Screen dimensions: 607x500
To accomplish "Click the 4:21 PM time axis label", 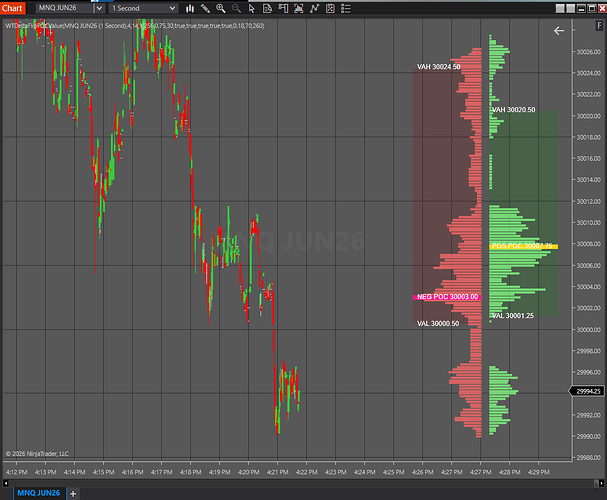I will coord(278,472).
